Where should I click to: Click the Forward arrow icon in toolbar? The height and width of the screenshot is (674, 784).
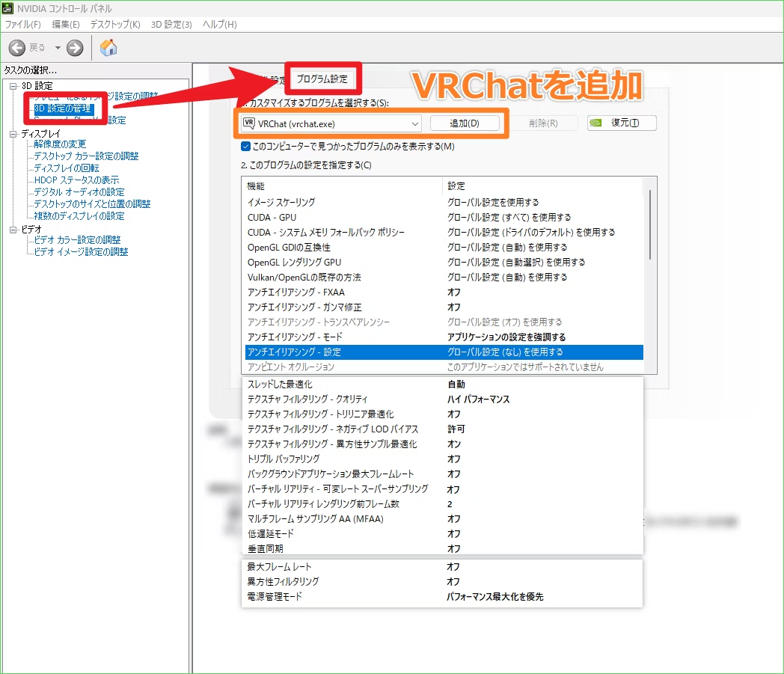[75, 48]
